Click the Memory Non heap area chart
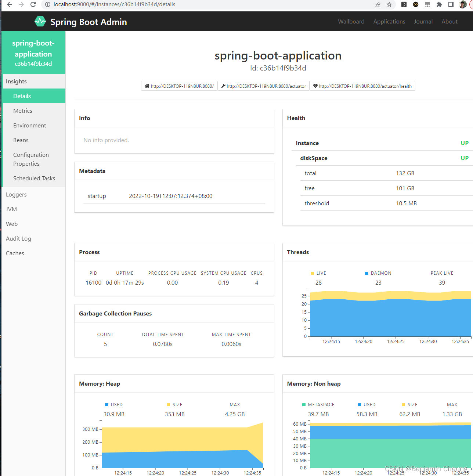Screen dimensions: 473x476 (390, 445)
